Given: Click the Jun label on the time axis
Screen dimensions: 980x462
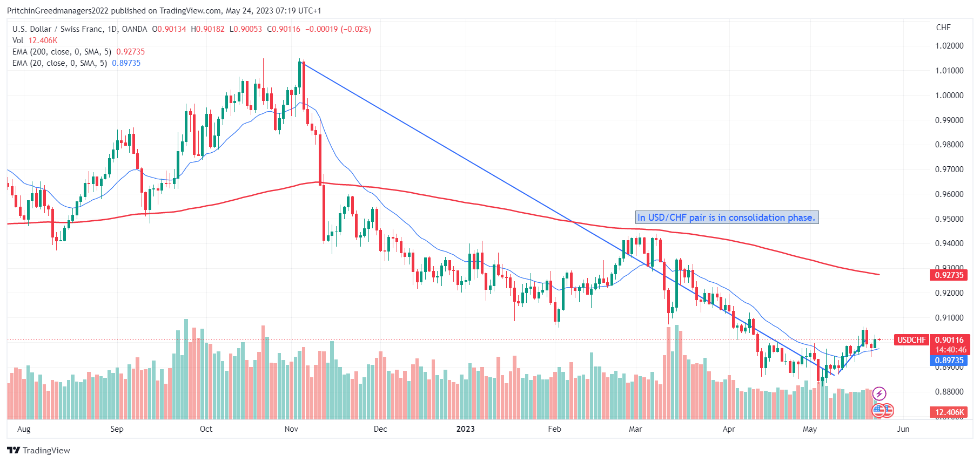Looking at the screenshot, I should click(903, 429).
